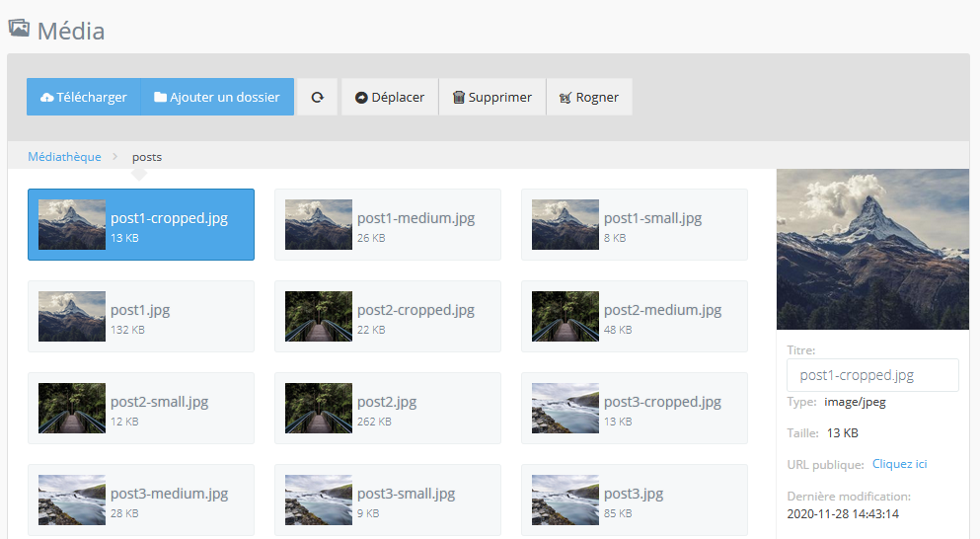Screen dimensions: 980x539
Task: Select the post2-medium.jpg file
Action: click(634, 317)
